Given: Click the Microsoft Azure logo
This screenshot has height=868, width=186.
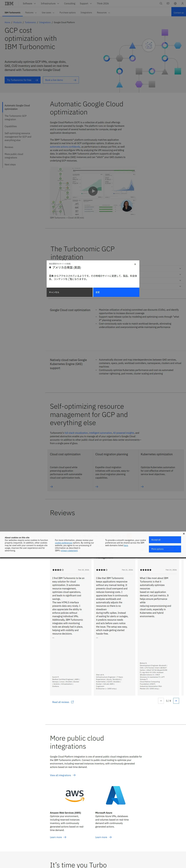Looking at the screenshot, I should coord(115,796).
